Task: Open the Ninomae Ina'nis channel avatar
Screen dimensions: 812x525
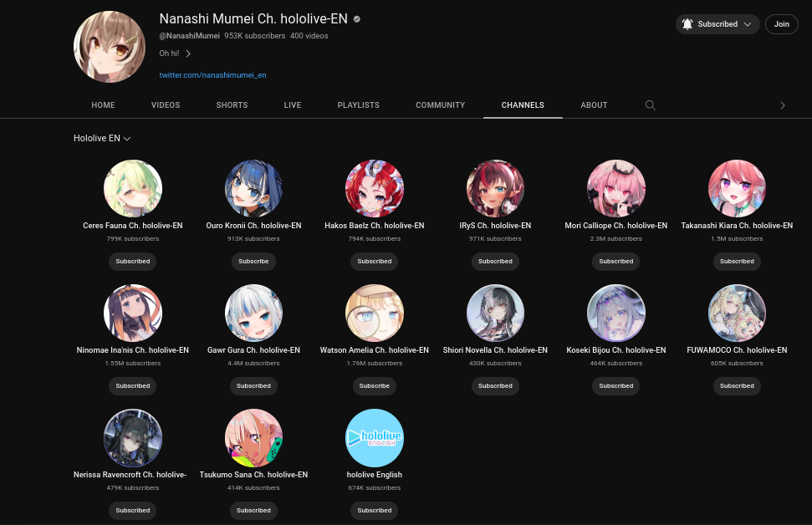Action: [x=133, y=313]
